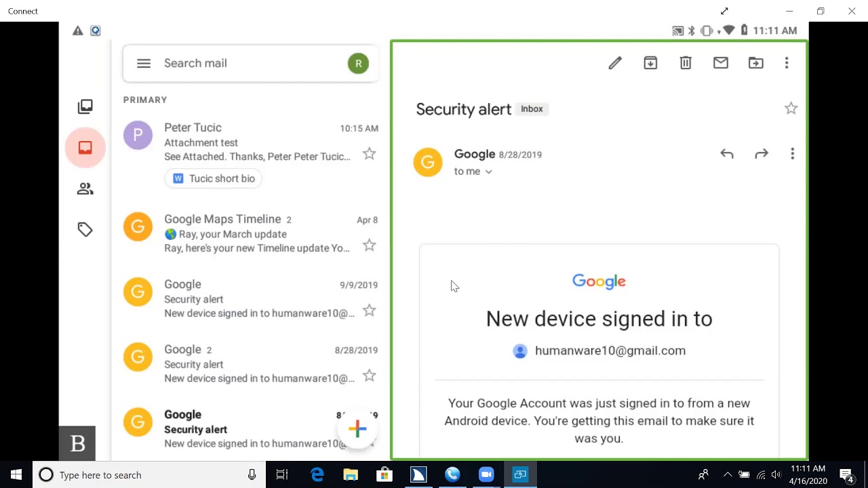Star the Security alert email header
Viewport: 868px width, 488px height.
point(791,108)
